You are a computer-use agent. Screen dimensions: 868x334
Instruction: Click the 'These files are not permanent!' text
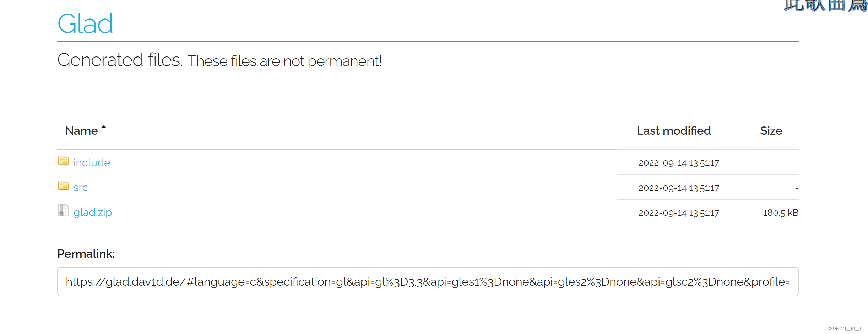tap(284, 61)
